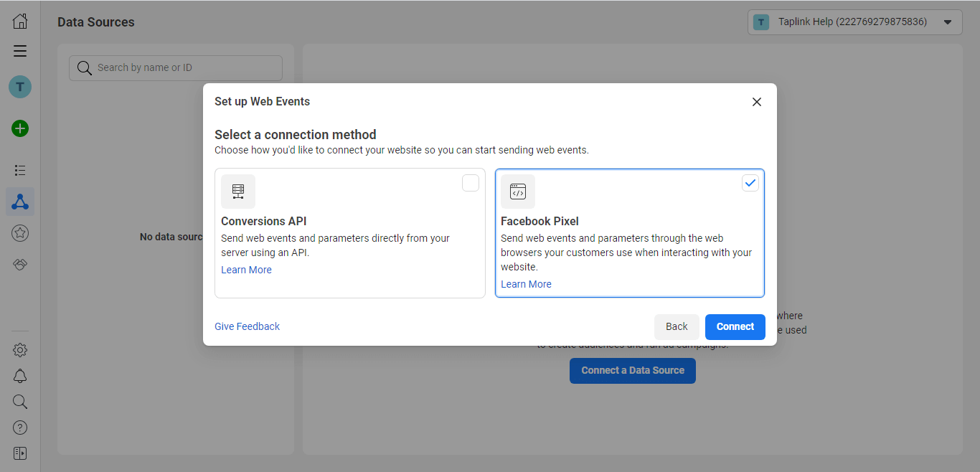Toggle the sidebar panel icon at bottom
The width and height of the screenshot is (980, 472).
tap(20, 453)
